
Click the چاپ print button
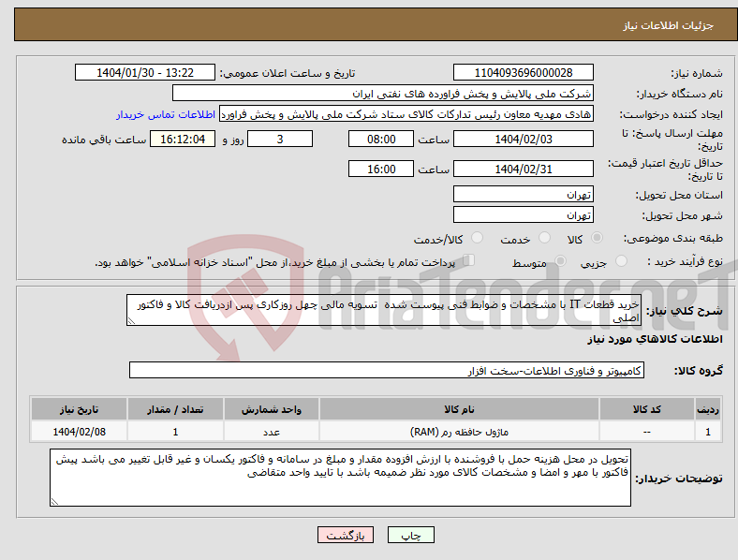point(411,535)
